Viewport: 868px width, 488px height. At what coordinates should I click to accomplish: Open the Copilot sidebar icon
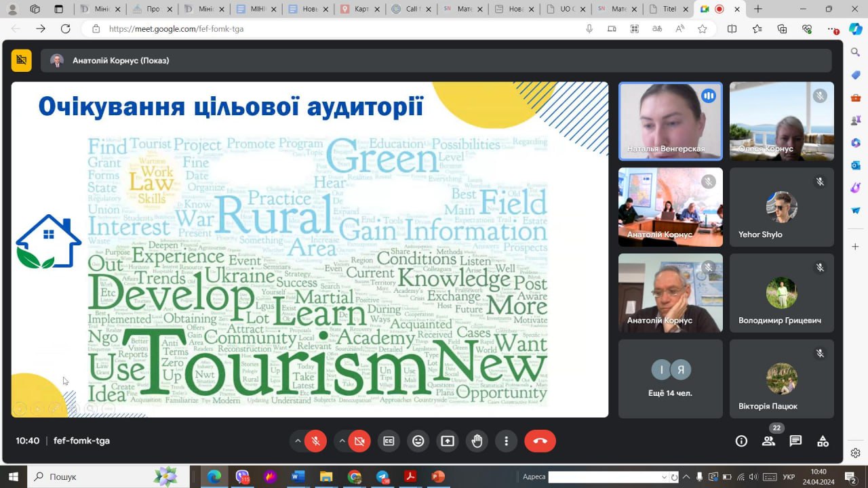(856, 29)
